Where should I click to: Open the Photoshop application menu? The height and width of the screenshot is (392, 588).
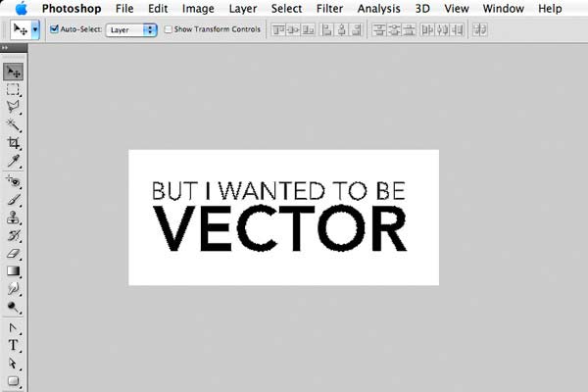point(72,8)
